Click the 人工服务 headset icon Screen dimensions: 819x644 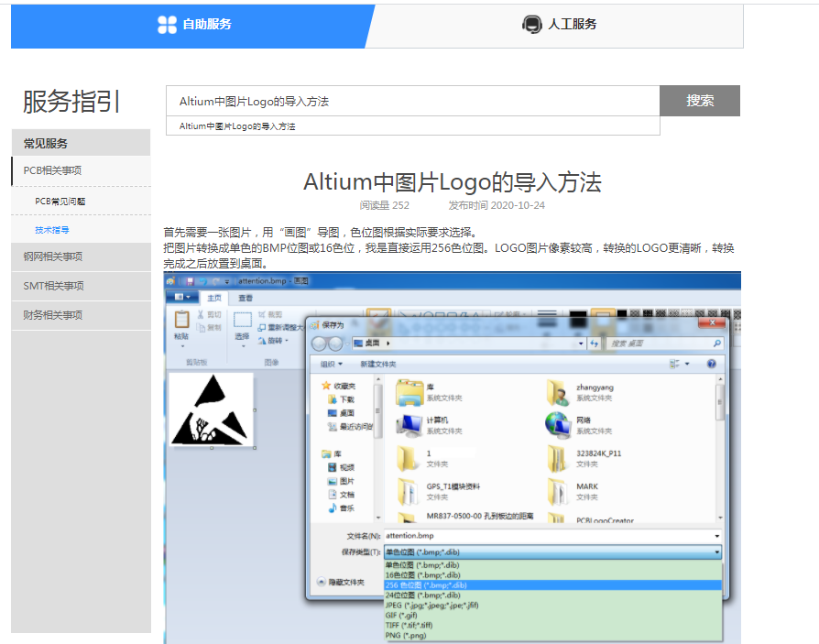[x=531, y=25]
